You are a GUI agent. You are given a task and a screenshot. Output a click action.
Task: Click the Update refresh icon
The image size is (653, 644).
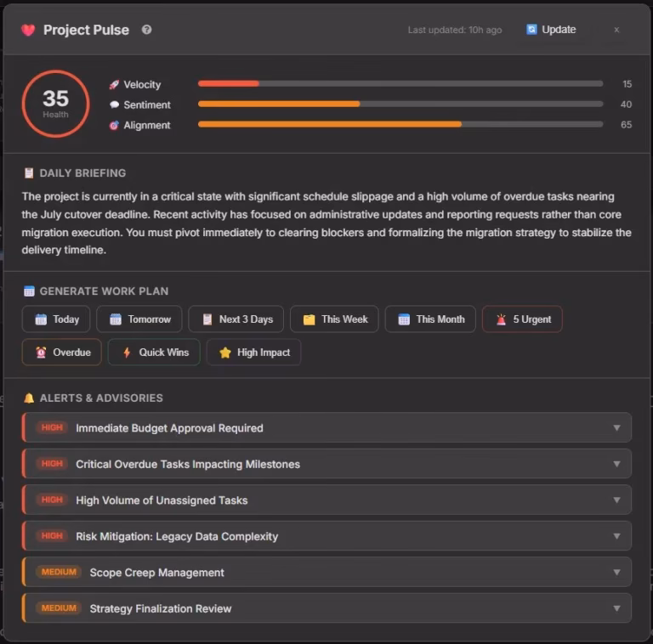[531, 30]
